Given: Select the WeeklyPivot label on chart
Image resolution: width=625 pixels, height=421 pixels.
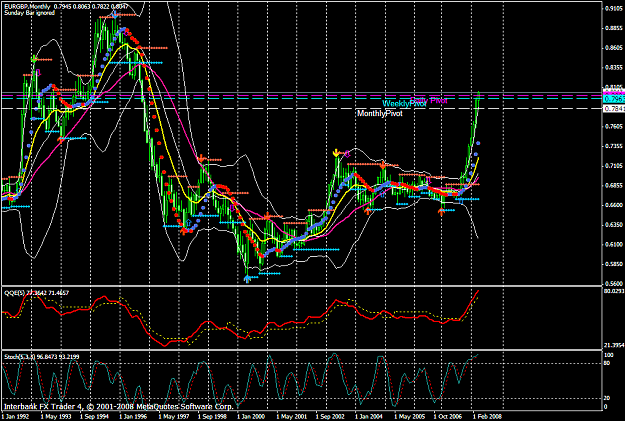Looking at the screenshot, I should (x=404, y=104).
